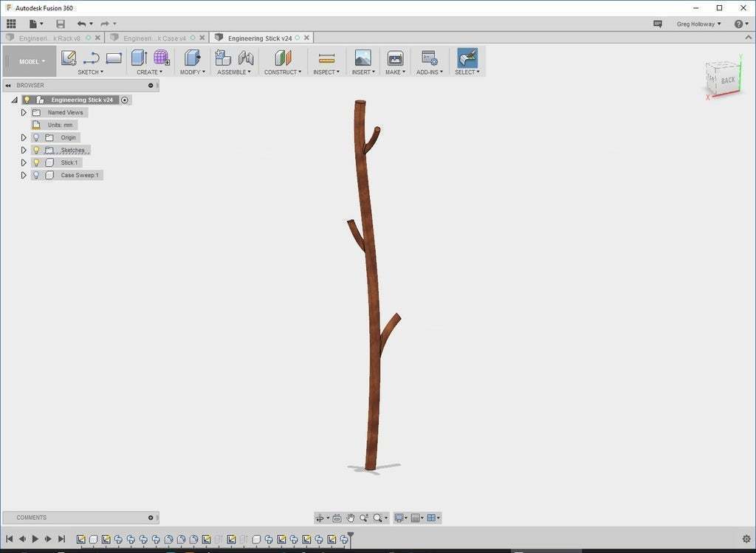
Task: Click the Create Form purple mesh icon
Action: point(162,58)
